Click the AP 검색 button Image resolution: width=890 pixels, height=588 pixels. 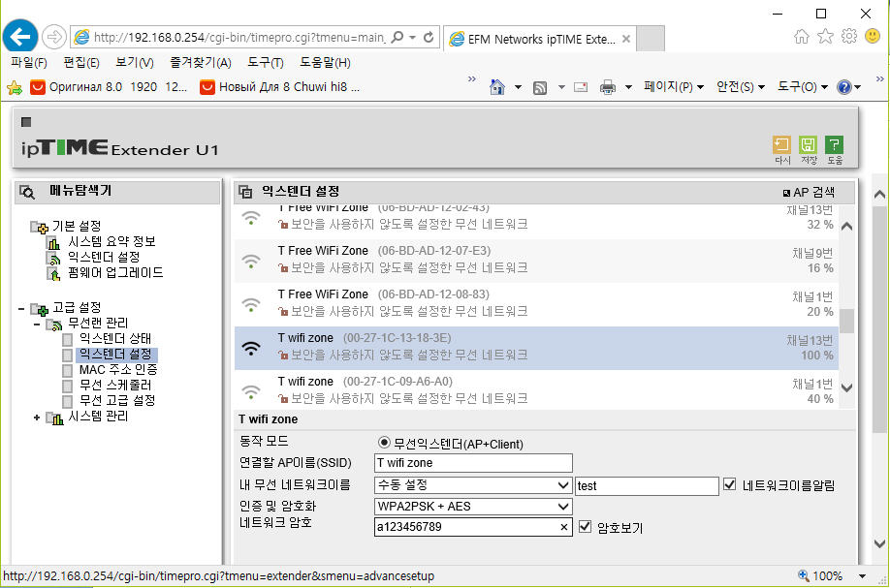[809, 192]
